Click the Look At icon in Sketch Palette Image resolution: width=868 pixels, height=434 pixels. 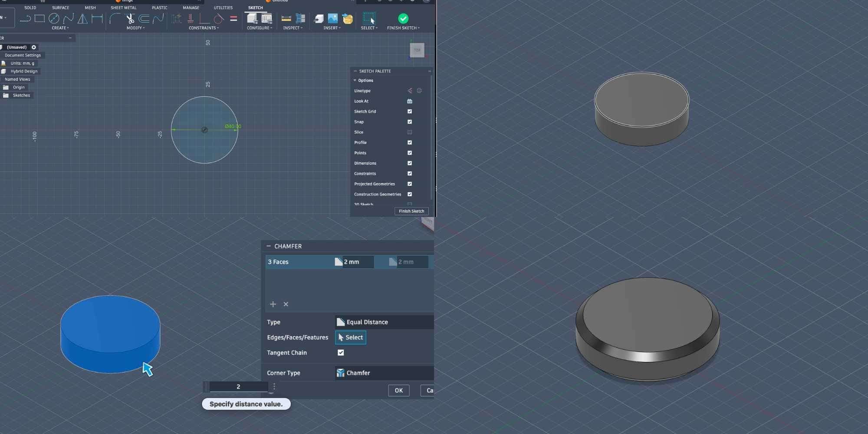pyautogui.click(x=410, y=101)
